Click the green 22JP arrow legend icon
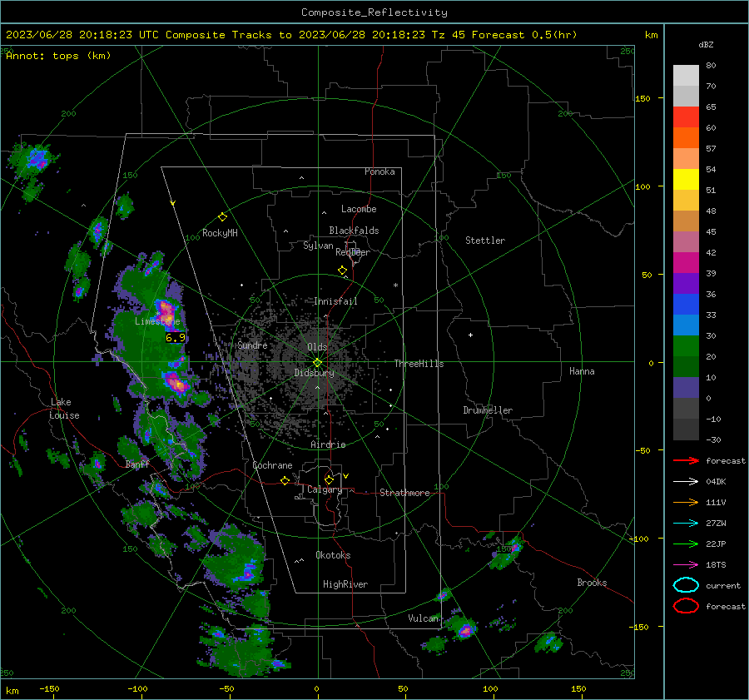 [x=686, y=544]
